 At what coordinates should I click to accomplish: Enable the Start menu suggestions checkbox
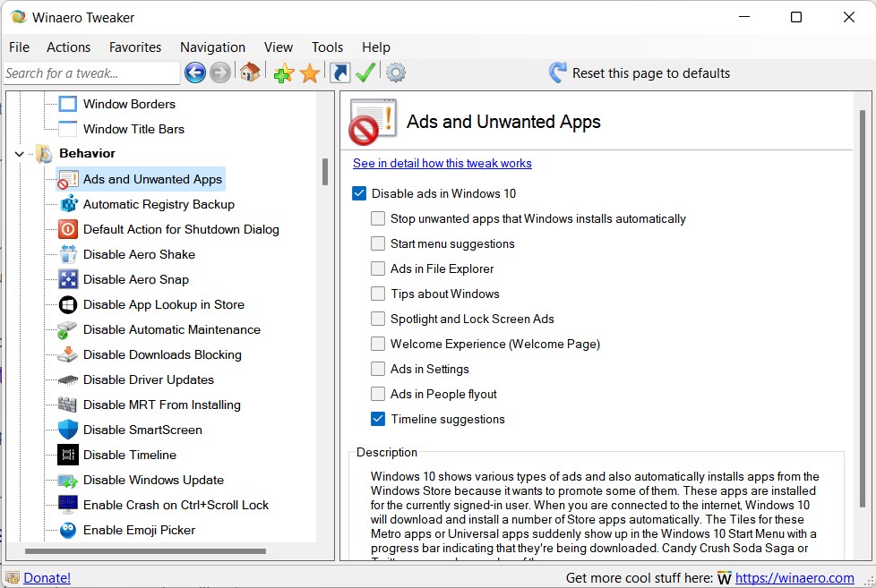click(378, 243)
